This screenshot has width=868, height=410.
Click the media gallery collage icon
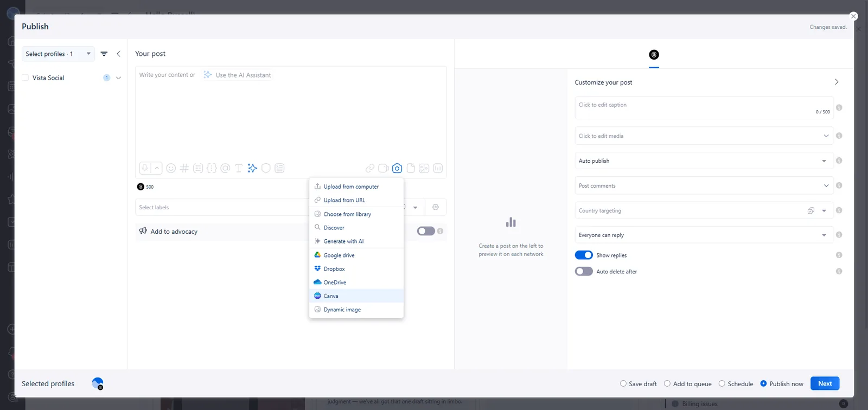pos(424,168)
